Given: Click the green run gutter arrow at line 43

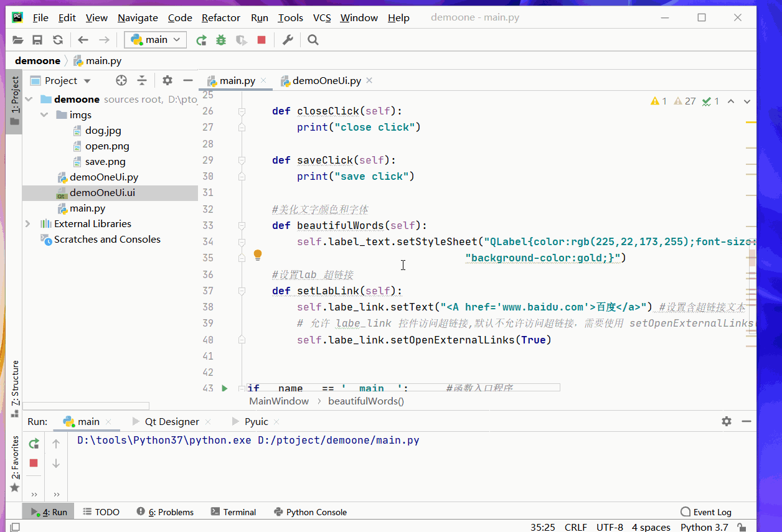Looking at the screenshot, I should click(x=225, y=388).
